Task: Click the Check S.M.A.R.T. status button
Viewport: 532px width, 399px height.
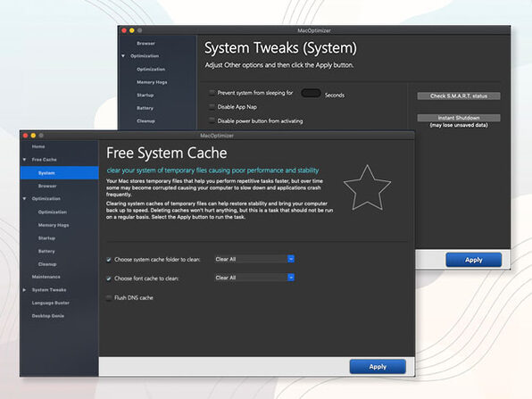Action: pyautogui.click(x=459, y=96)
